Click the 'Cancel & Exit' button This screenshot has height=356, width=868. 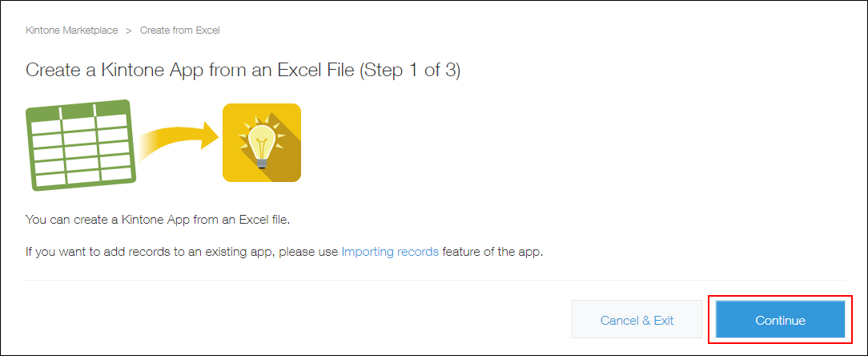pyautogui.click(x=637, y=320)
